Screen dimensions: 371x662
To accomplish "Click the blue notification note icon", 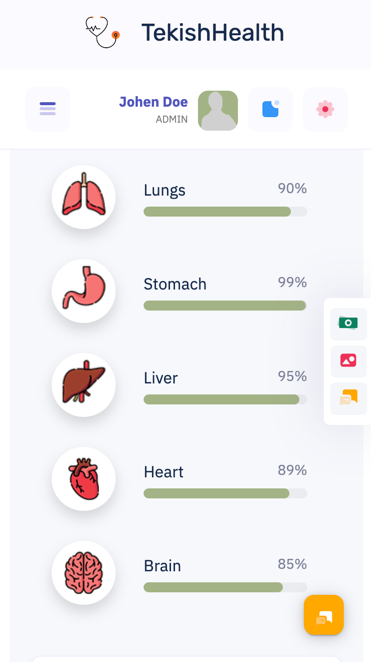I will [271, 109].
